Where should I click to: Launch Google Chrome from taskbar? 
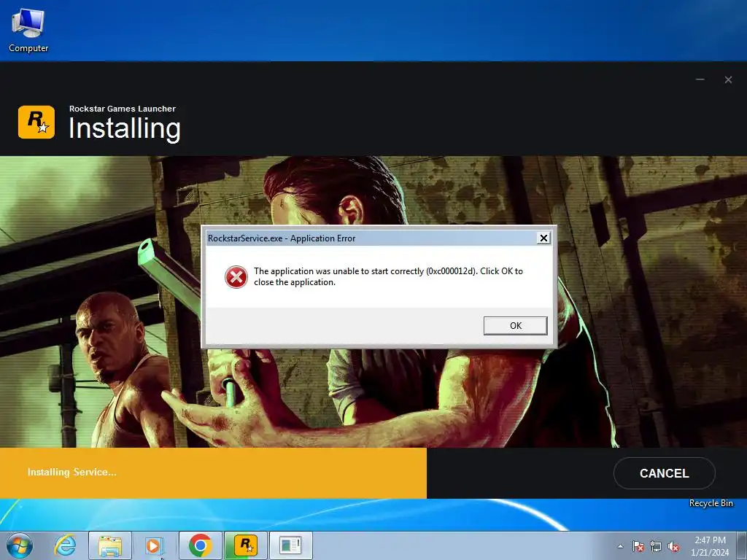pos(200,545)
